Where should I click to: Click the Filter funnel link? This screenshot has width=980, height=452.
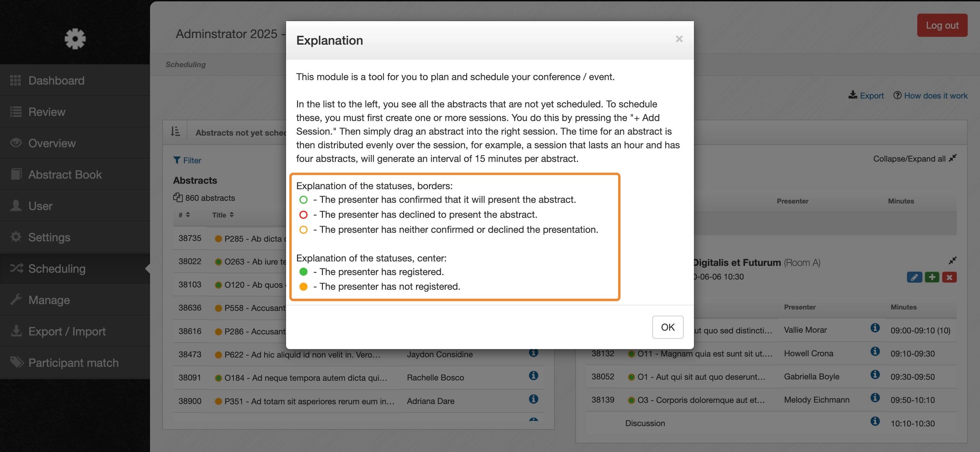[187, 161]
